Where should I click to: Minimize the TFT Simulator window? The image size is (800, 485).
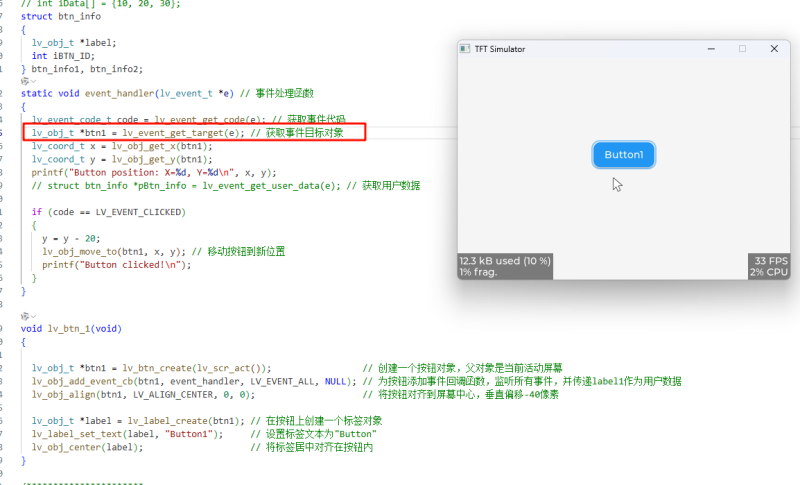point(710,48)
